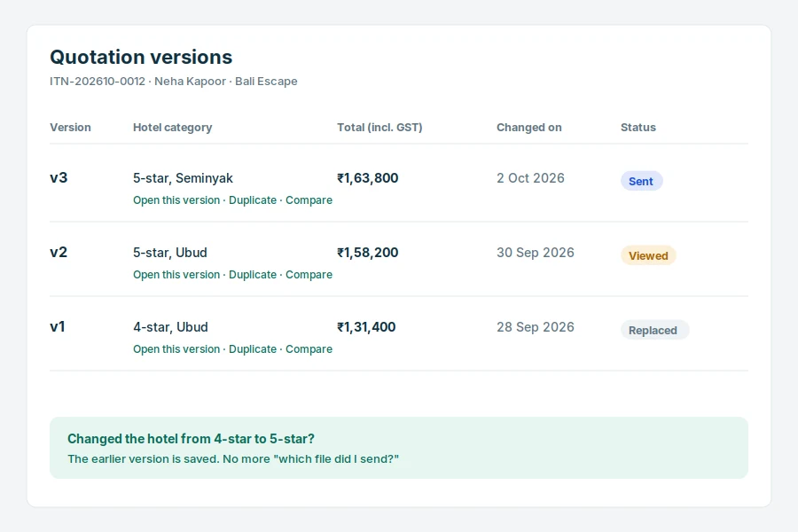Click the 28 Sep 2026 date
798x532 pixels.
[x=536, y=327]
